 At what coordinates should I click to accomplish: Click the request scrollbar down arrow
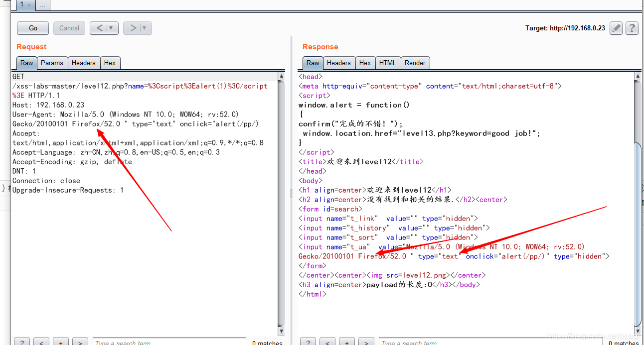[x=281, y=331]
